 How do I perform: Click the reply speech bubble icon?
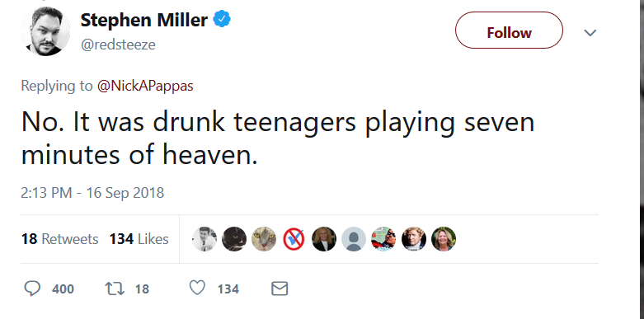click(x=32, y=289)
